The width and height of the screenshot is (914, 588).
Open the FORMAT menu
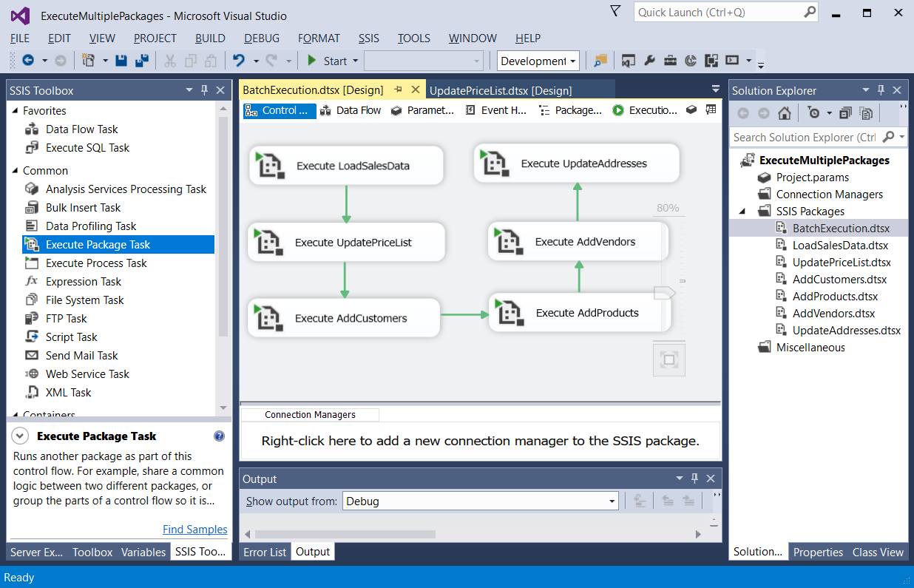[x=319, y=38]
